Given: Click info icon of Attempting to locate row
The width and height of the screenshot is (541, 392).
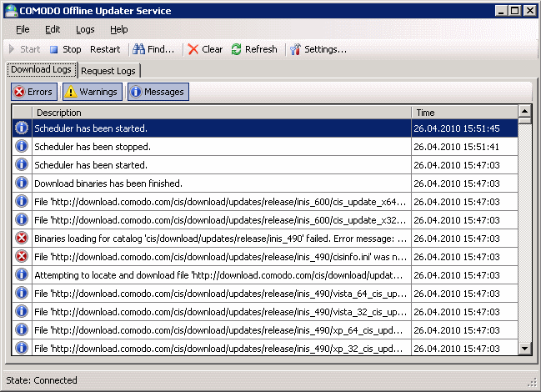Looking at the screenshot, I should 22,274.
